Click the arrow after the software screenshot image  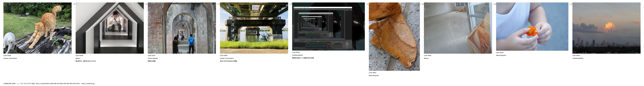[367, 4]
